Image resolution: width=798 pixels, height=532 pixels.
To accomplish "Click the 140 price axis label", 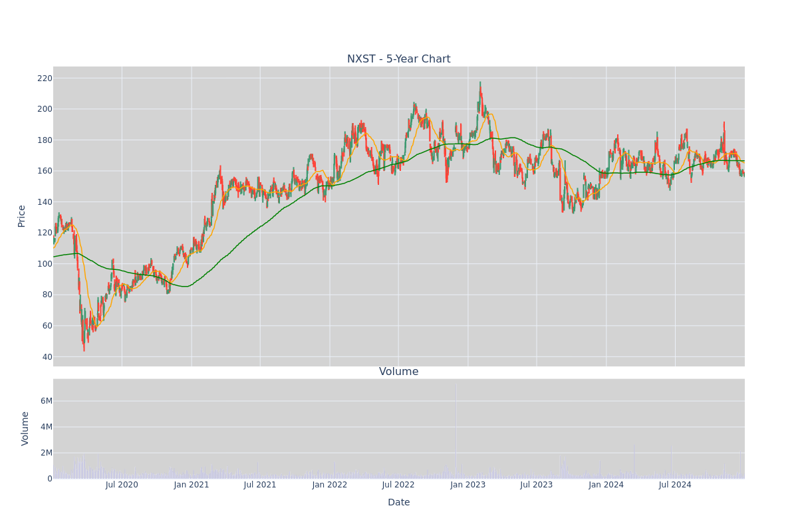I will pyautogui.click(x=45, y=202).
